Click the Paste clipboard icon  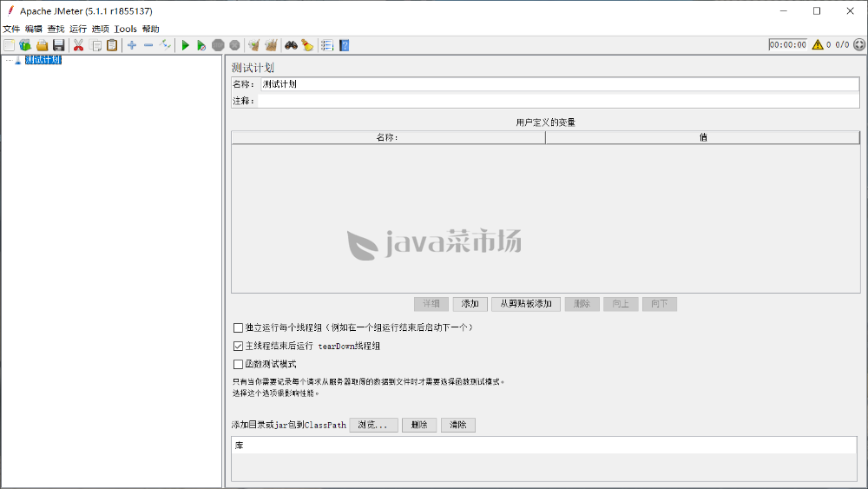(x=112, y=45)
